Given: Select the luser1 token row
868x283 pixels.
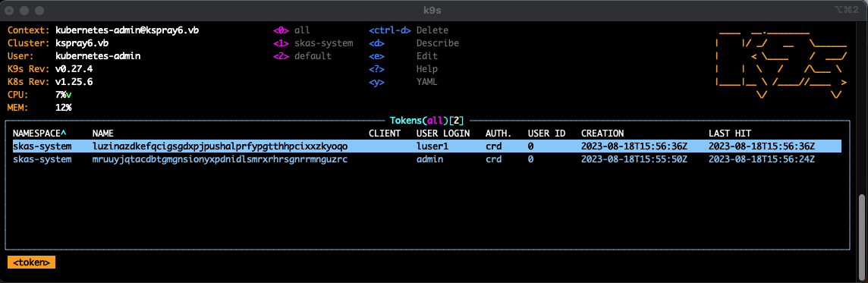Looking at the screenshot, I should point(426,146).
